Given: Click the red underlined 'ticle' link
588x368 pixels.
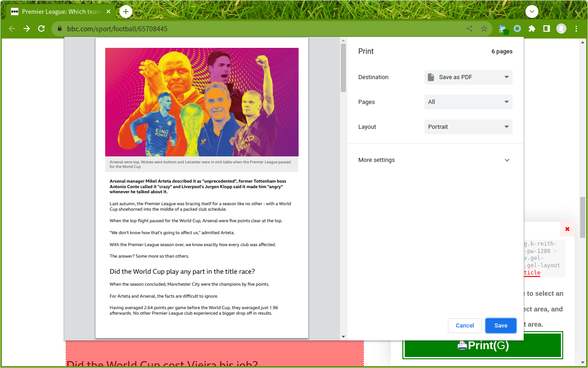Looking at the screenshot, I should point(532,273).
